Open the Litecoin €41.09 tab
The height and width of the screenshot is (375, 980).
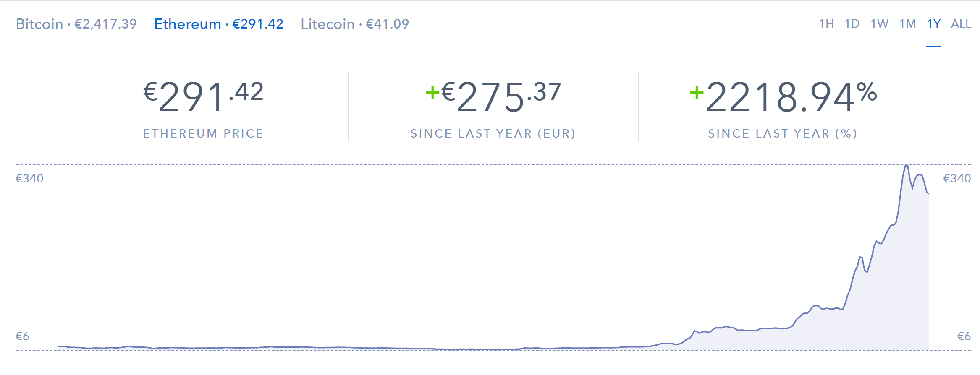pyautogui.click(x=355, y=24)
